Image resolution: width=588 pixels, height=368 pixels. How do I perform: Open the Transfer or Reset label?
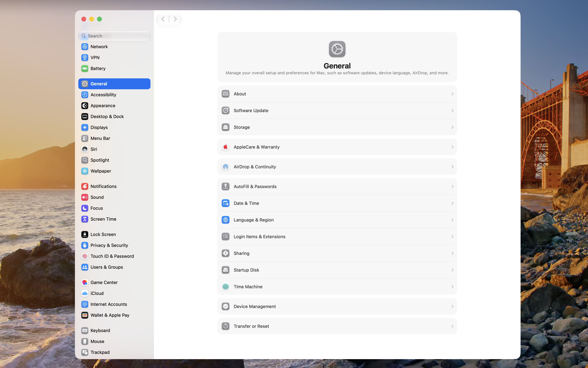click(251, 326)
